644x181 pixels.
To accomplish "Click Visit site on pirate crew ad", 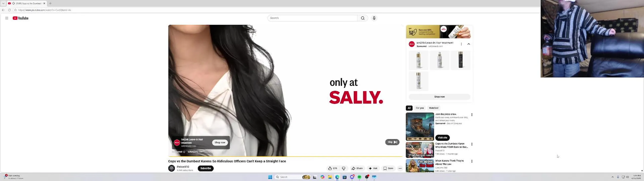I will click(442, 138).
